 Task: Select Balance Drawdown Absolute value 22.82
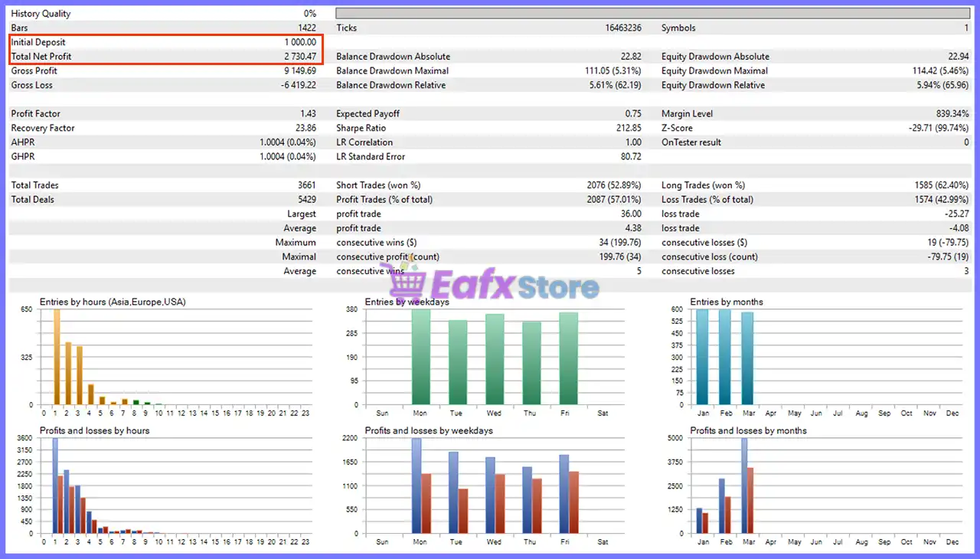point(631,57)
